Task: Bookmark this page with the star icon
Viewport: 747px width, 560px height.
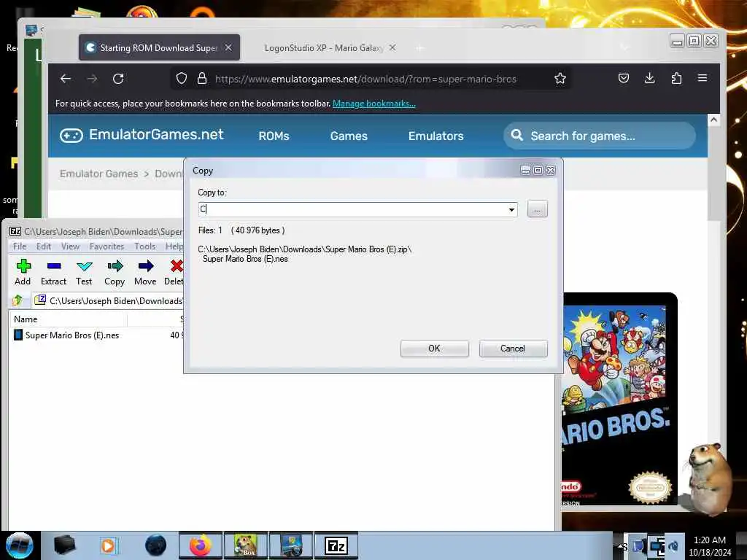Action: pyautogui.click(x=560, y=79)
